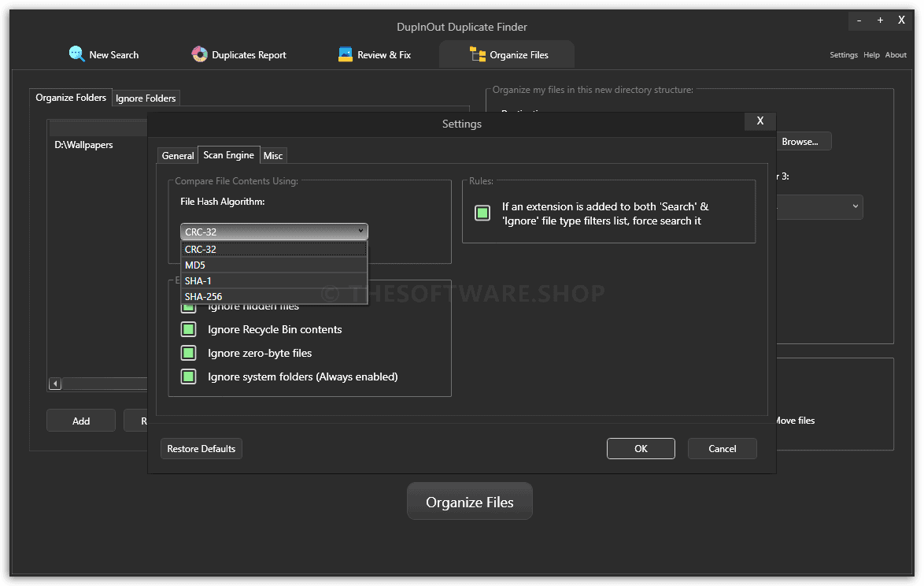Click the Review & Fix picture icon
Screen dimensions: 924x586
[346, 54]
